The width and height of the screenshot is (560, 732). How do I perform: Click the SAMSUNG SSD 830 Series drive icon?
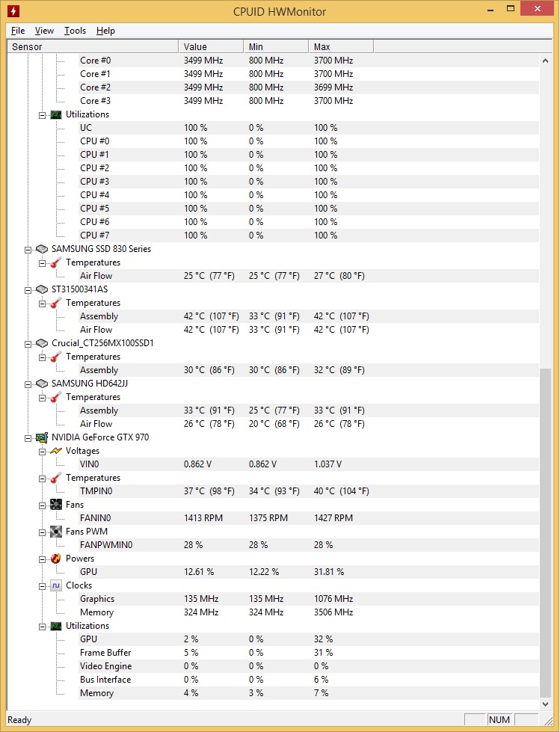[x=42, y=249]
